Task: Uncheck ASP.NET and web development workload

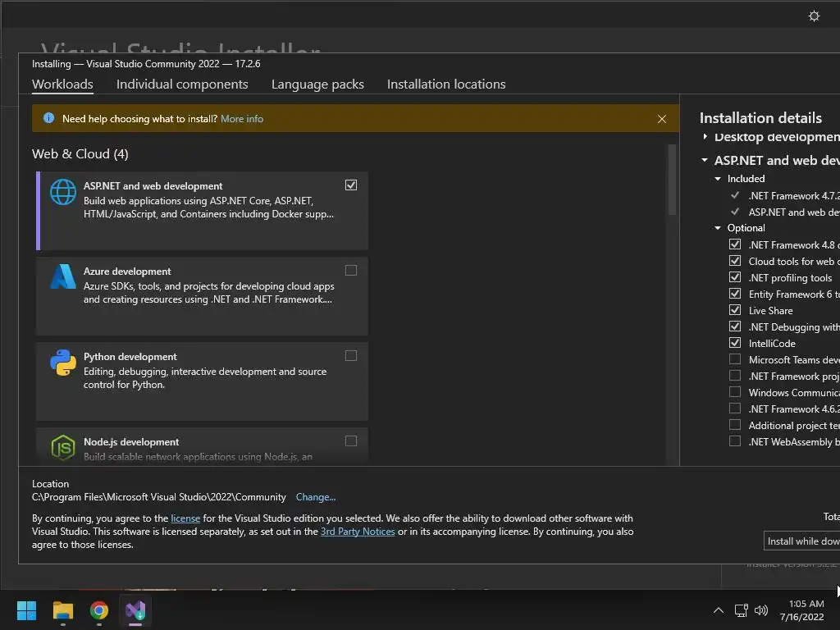Action: [351, 185]
